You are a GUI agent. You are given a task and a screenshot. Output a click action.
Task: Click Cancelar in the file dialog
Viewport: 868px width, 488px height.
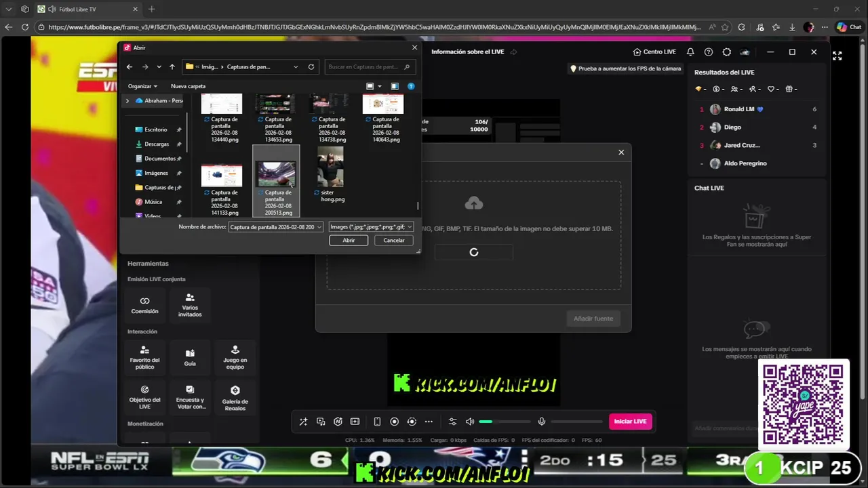pos(394,240)
